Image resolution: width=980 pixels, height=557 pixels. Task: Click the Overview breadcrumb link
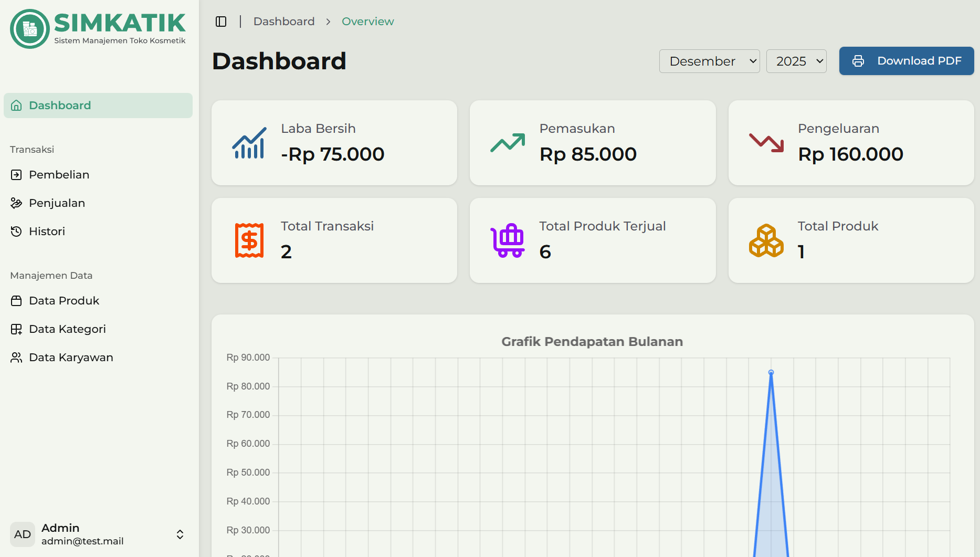point(368,22)
